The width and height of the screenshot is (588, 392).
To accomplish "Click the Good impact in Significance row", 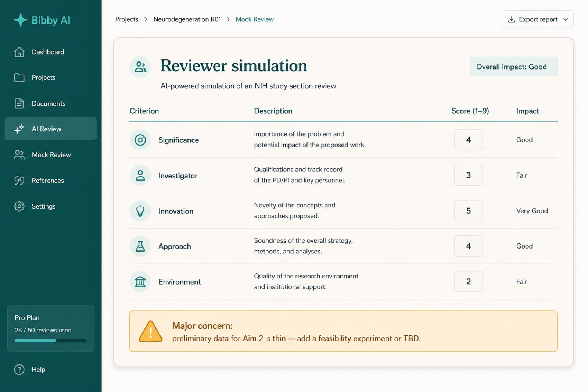I will coord(524,140).
